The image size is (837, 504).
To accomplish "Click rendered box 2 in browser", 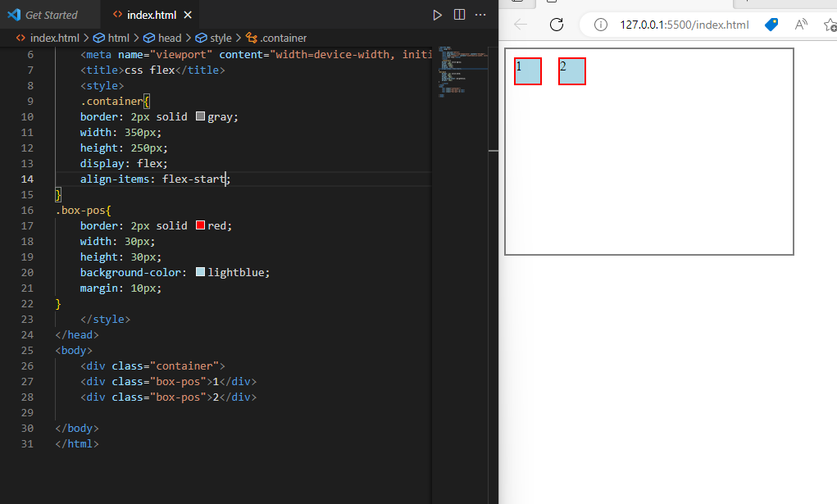I will pyautogui.click(x=572, y=71).
